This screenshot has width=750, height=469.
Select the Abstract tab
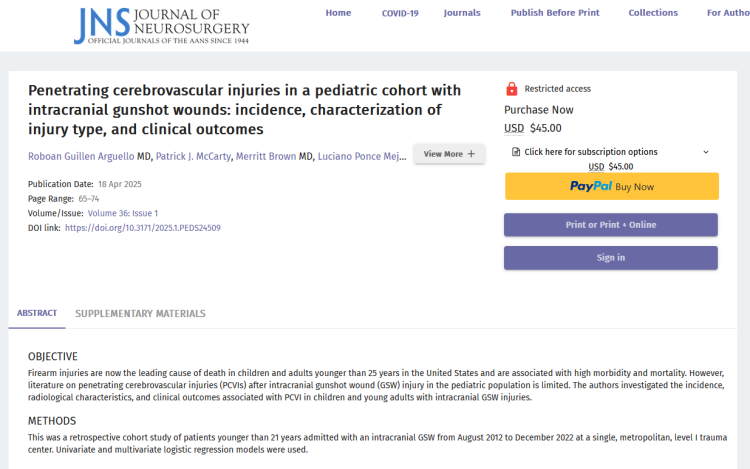point(37,313)
